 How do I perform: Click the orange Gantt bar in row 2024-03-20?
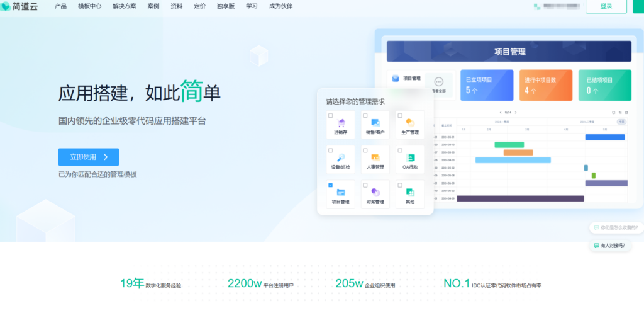coord(518,152)
